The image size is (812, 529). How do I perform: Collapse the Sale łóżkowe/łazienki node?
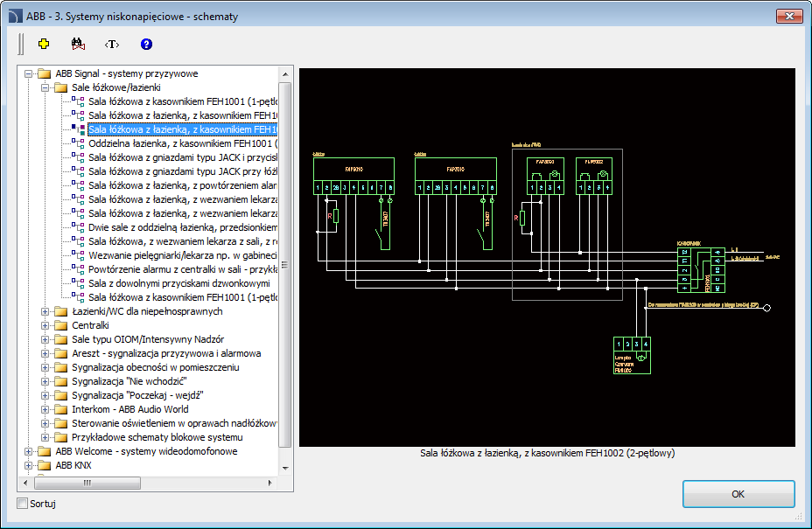45,87
